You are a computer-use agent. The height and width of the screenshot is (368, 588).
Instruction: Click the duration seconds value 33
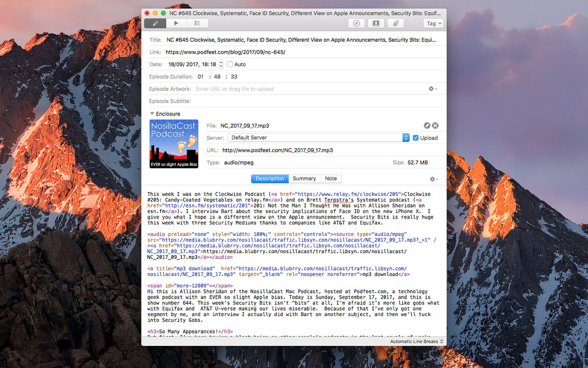[x=234, y=77]
